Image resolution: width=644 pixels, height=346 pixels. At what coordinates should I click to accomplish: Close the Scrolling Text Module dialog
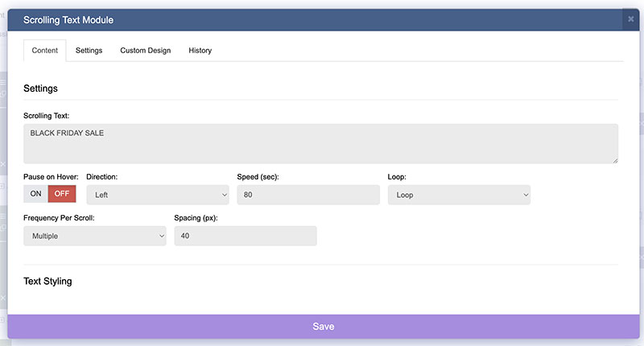click(630, 19)
